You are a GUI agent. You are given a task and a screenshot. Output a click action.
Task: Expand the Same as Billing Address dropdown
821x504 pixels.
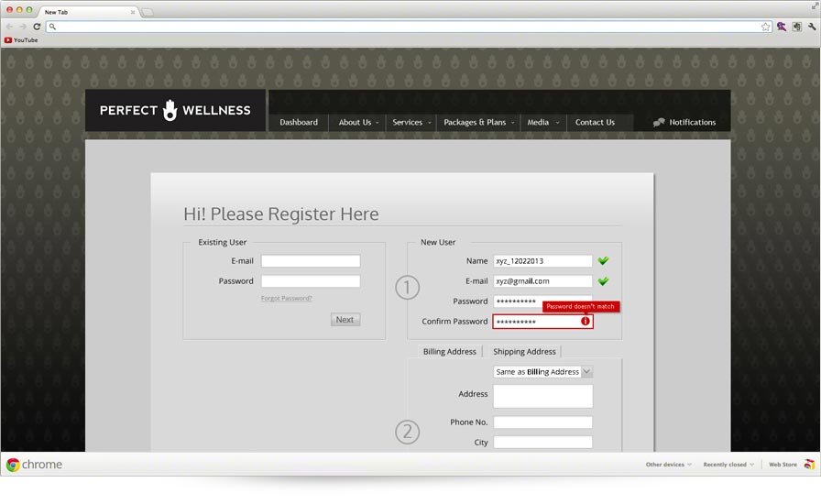tap(586, 372)
